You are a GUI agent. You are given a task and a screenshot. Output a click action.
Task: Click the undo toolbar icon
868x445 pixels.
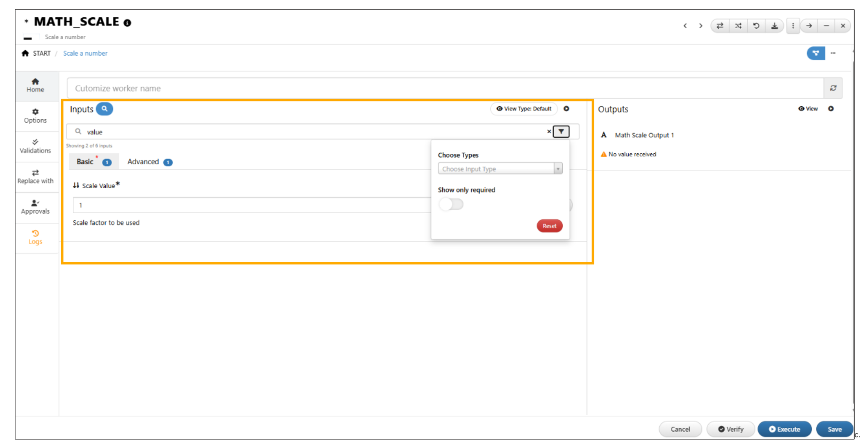coord(756,26)
